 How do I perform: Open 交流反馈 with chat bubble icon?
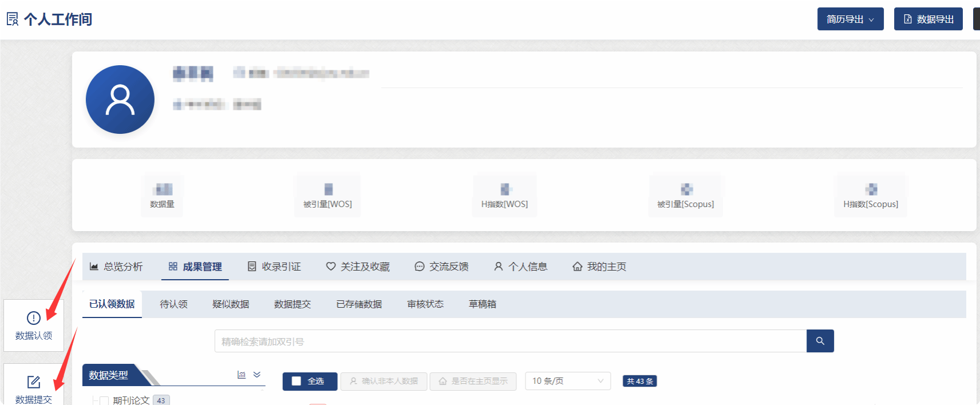[441, 267]
